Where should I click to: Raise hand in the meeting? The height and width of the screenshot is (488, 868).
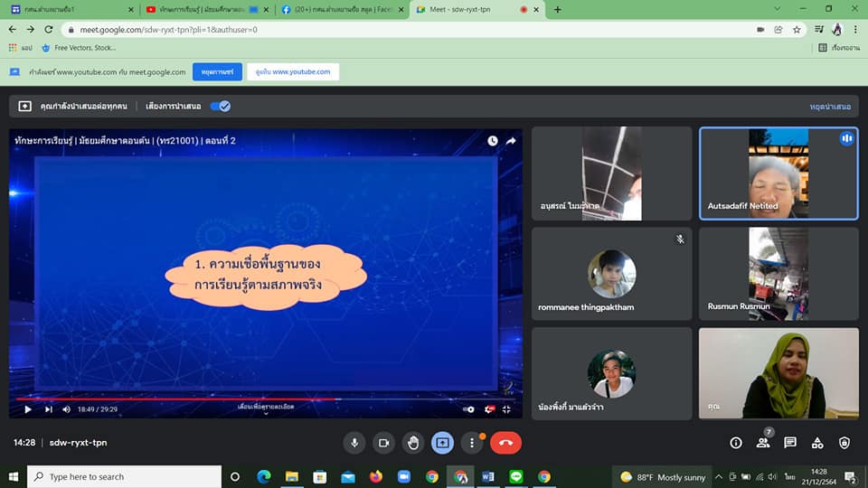pyautogui.click(x=412, y=443)
